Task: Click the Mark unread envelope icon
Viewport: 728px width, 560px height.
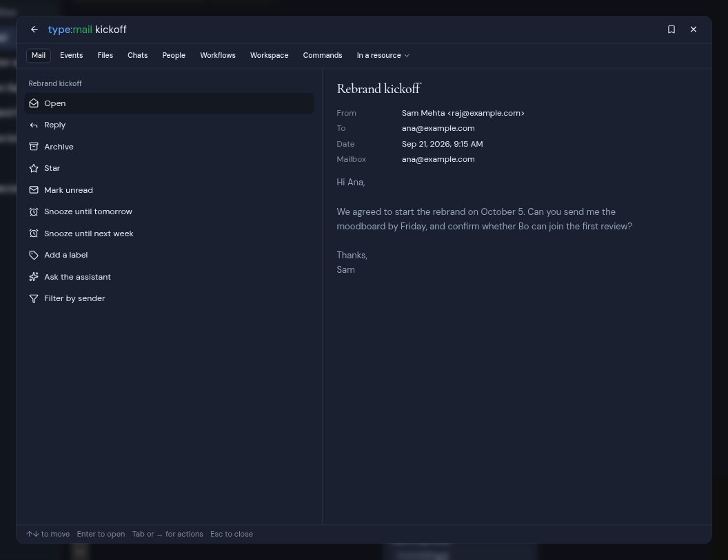Action: (34, 190)
